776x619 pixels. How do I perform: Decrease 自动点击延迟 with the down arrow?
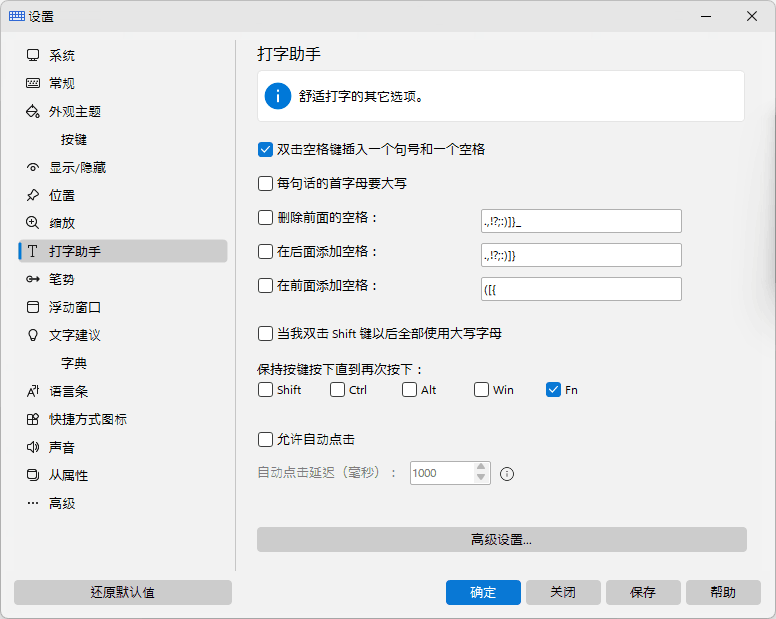click(481, 478)
